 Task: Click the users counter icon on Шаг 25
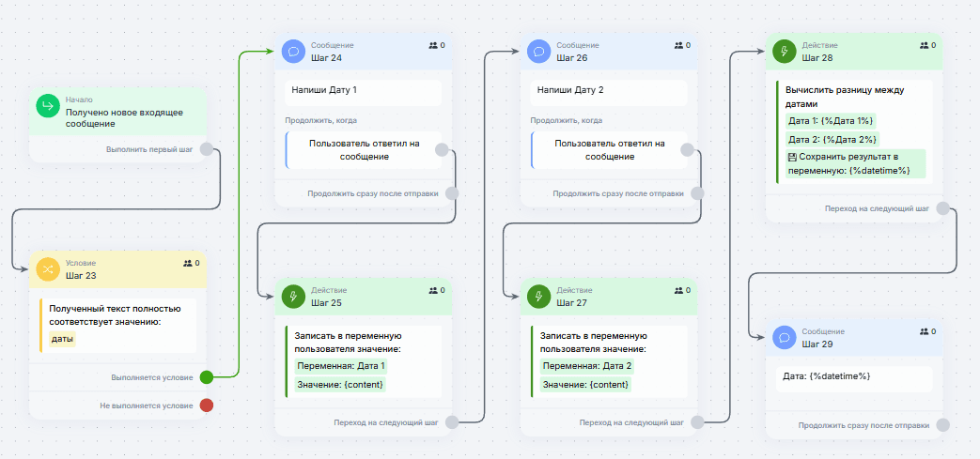point(433,290)
